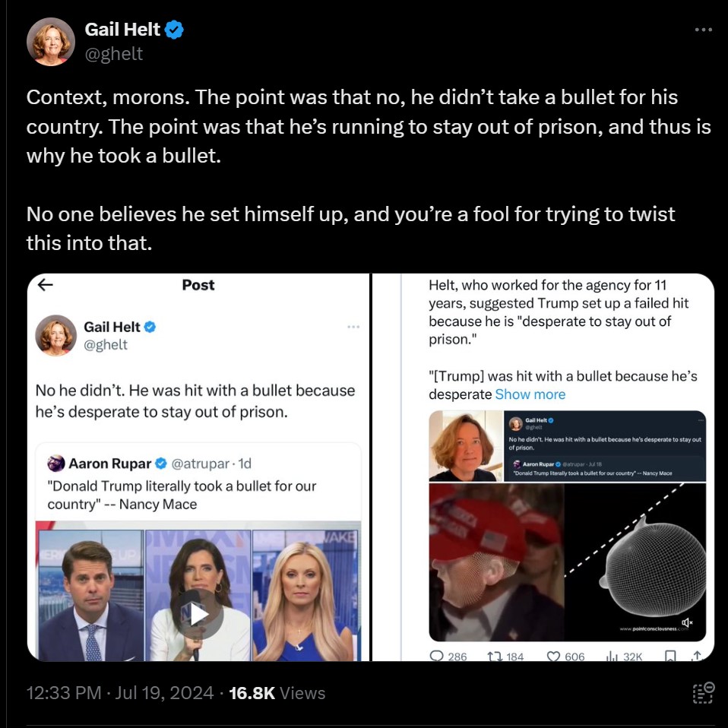Click the back arrow in embedded Post screenshot
The width and height of the screenshot is (728, 728).
pos(45,285)
